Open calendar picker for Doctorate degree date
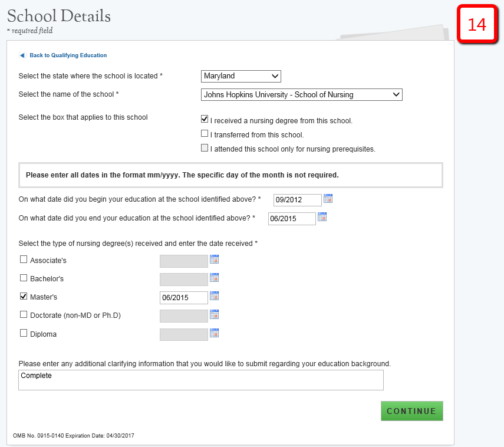504x447 pixels. pos(215,314)
